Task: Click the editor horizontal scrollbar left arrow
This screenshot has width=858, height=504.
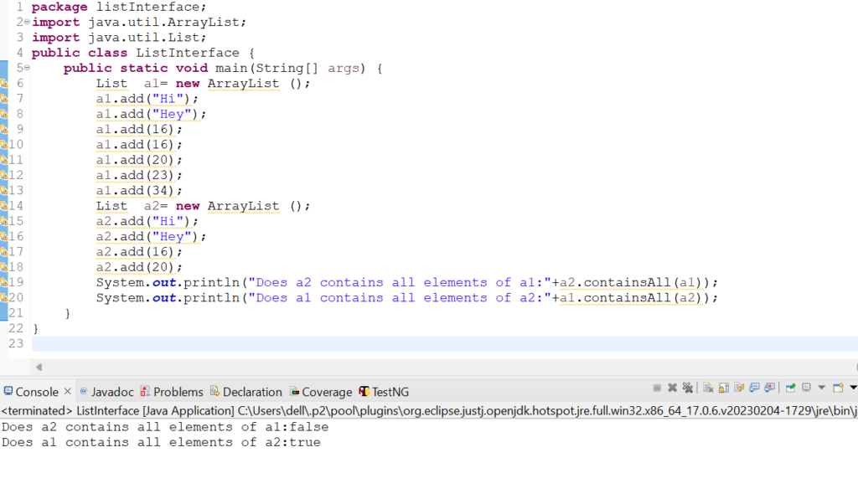Action: (39, 368)
